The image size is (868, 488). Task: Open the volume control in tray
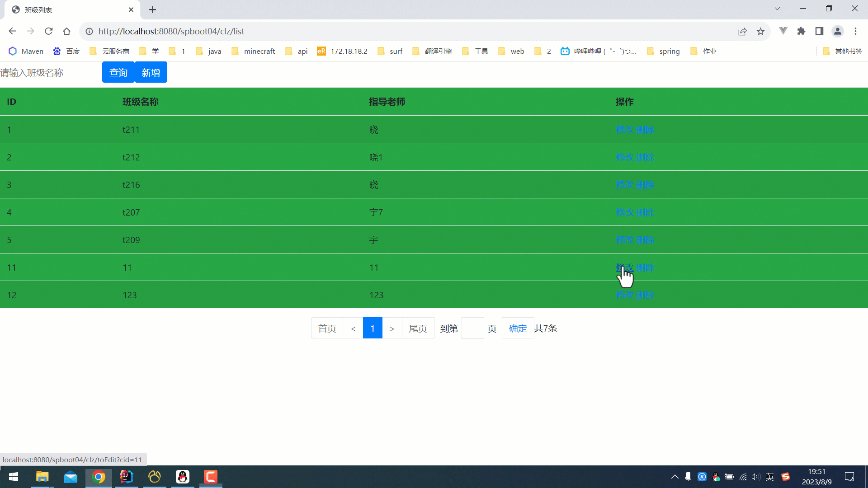point(755,477)
